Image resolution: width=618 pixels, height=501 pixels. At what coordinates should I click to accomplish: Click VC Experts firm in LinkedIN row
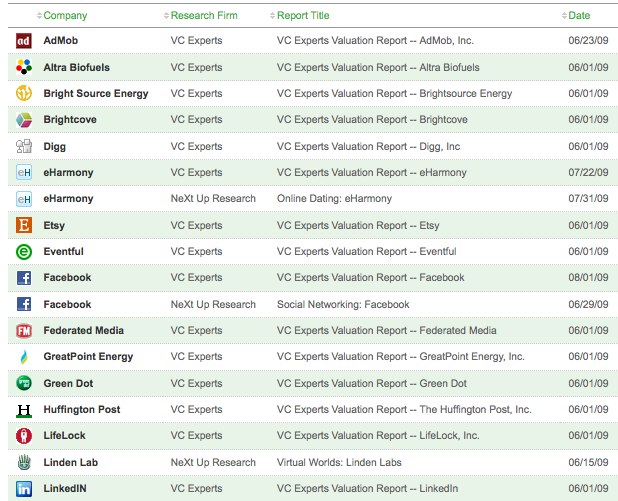(x=196, y=488)
